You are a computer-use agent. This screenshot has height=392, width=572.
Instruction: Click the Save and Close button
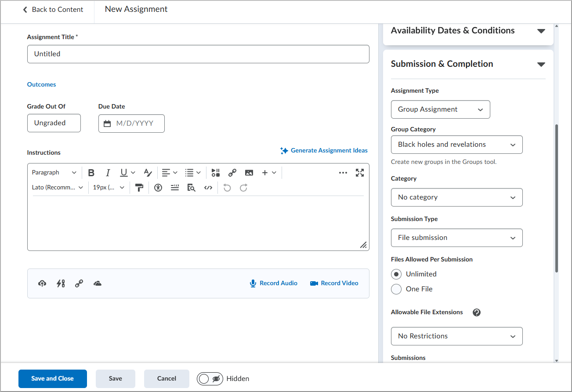(x=53, y=378)
